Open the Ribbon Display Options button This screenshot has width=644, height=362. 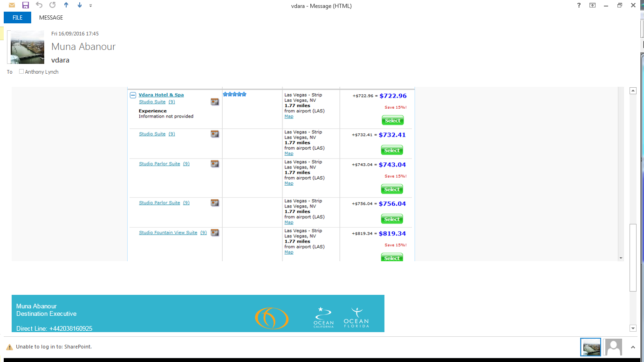pyautogui.click(x=592, y=5)
